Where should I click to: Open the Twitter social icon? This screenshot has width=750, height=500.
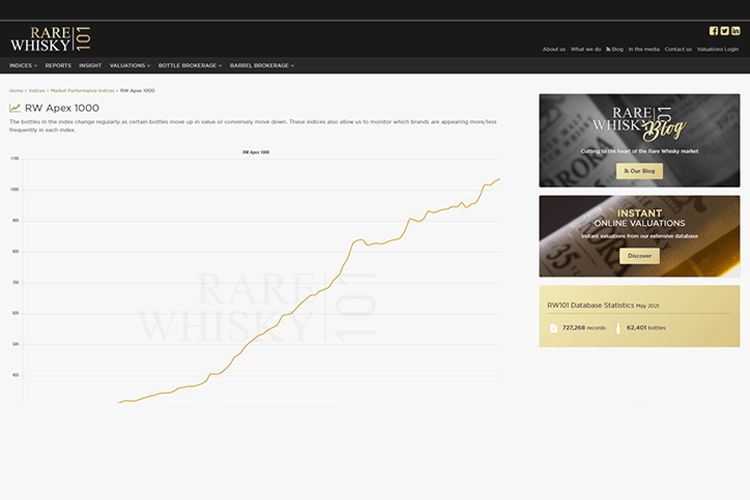coord(725,31)
